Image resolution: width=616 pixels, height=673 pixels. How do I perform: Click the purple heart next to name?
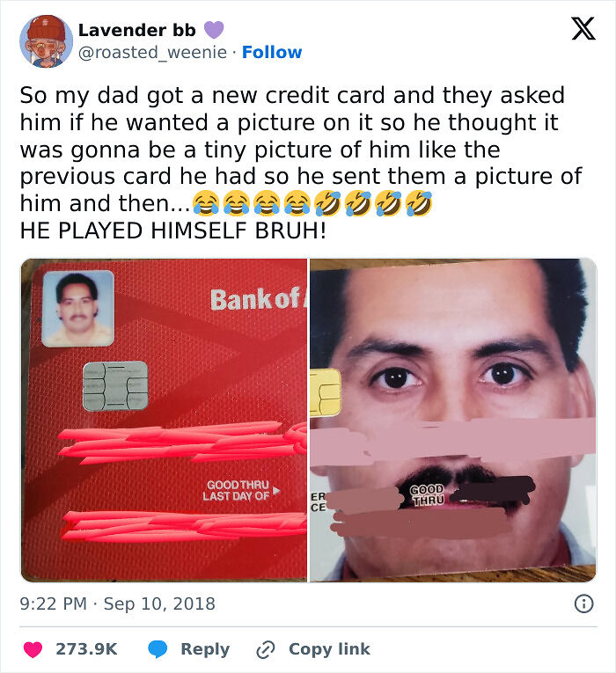[213, 30]
